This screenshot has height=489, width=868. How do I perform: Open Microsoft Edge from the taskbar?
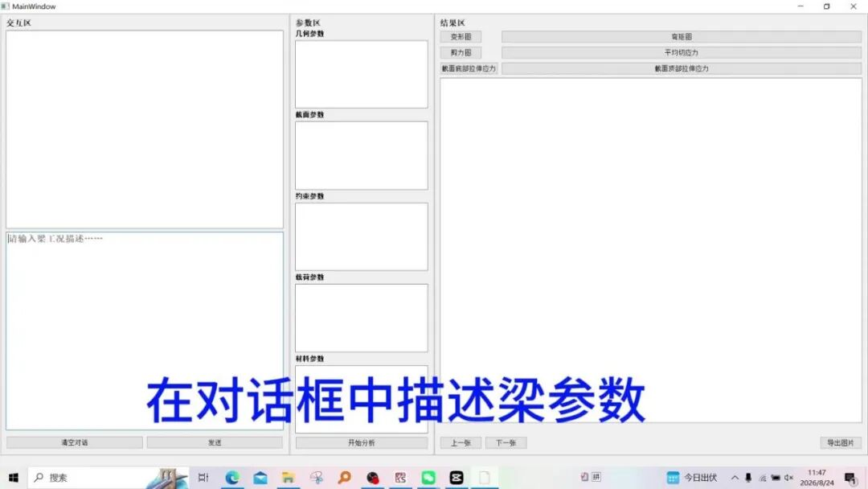click(x=232, y=478)
